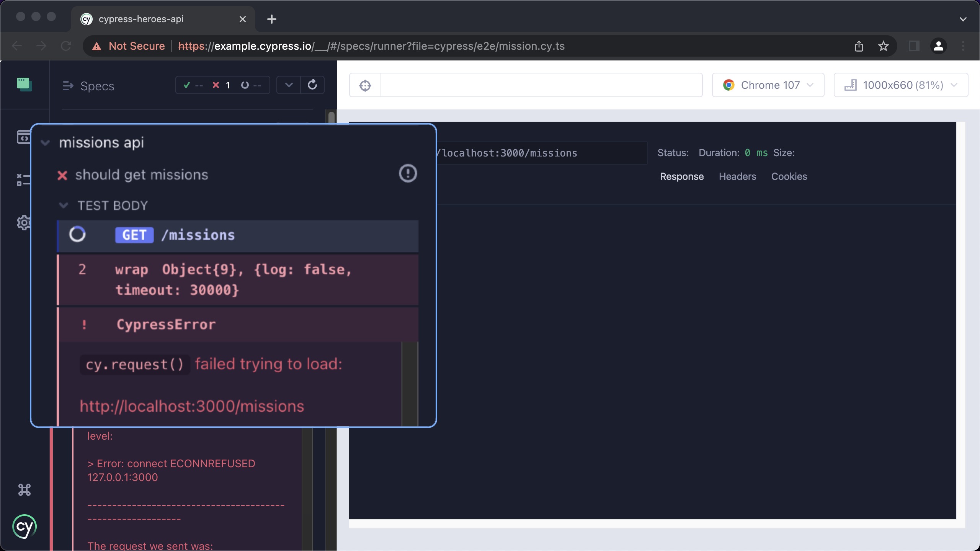Viewport: 980px width, 551px height.
Task: Select the Headers tab in request panel
Action: point(737,176)
